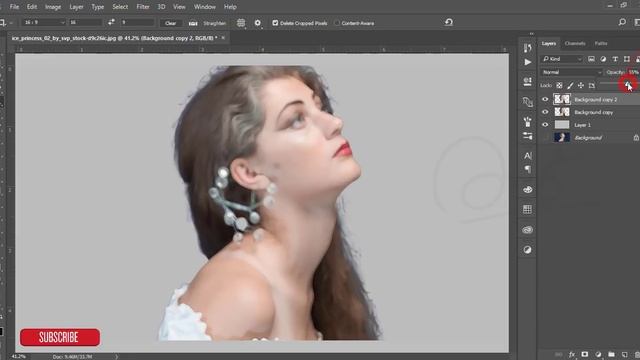Open the Color panel circle icon
640x360 pixels.
pyautogui.click(x=527, y=250)
